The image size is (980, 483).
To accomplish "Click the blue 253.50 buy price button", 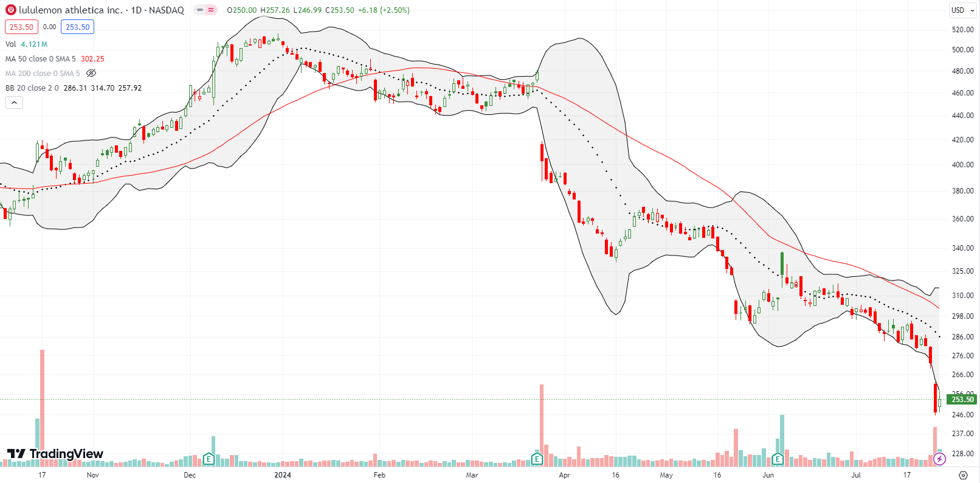I will coord(78,27).
